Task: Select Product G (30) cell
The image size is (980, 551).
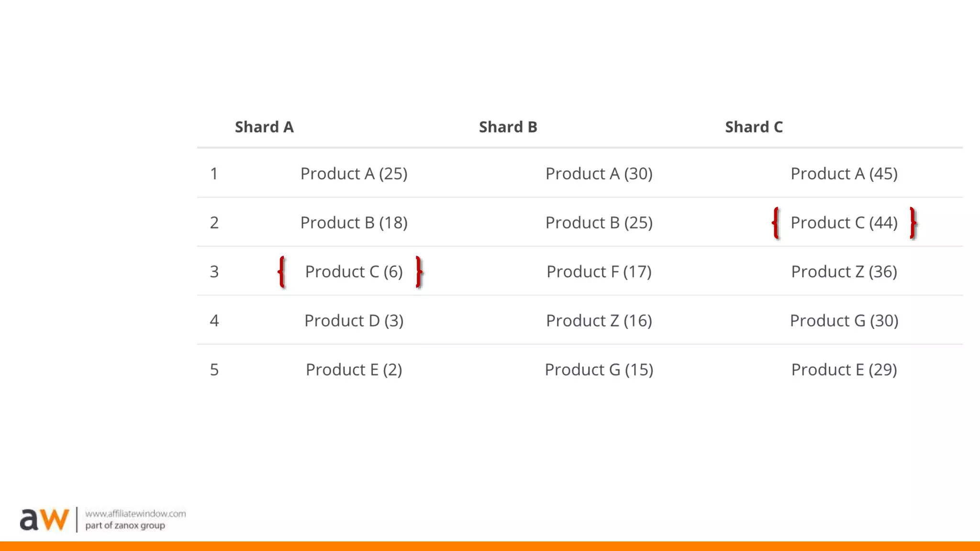Action: tap(844, 320)
